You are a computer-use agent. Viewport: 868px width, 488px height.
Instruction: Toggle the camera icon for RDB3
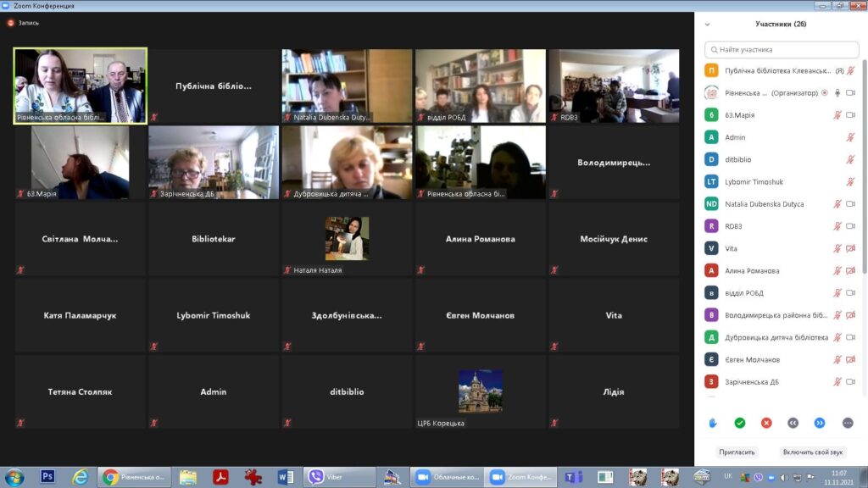(x=850, y=226)
